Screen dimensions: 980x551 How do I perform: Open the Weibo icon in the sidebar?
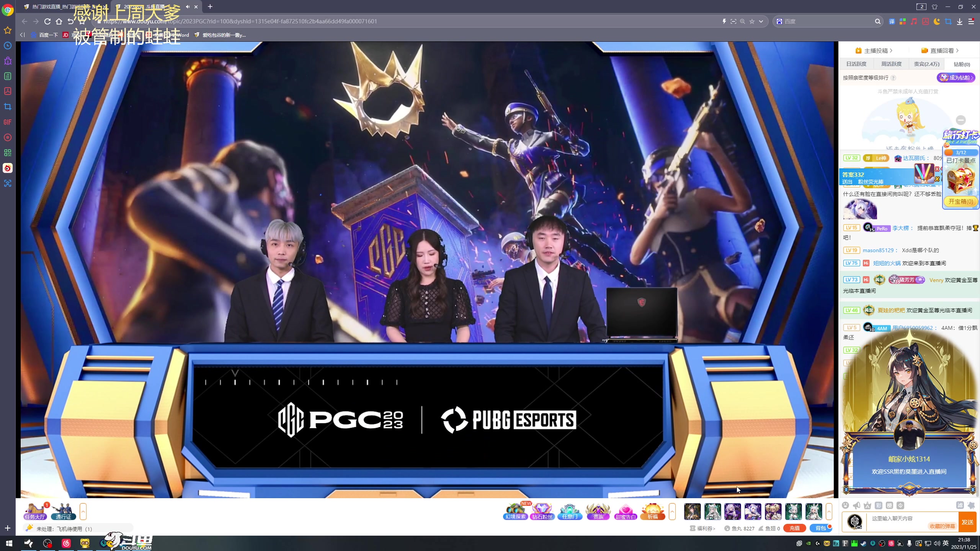point(8,168)
